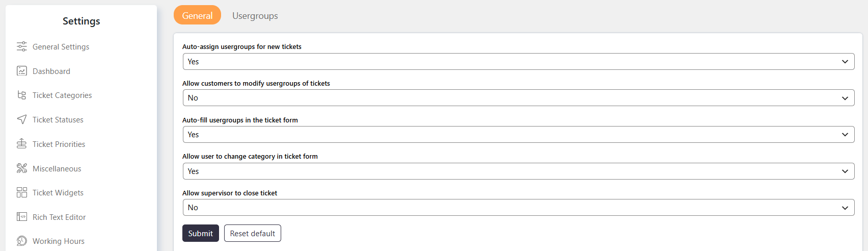Click the Dashboard chart icon
This screenshot has width=868, height=251.
click(21, 71)
